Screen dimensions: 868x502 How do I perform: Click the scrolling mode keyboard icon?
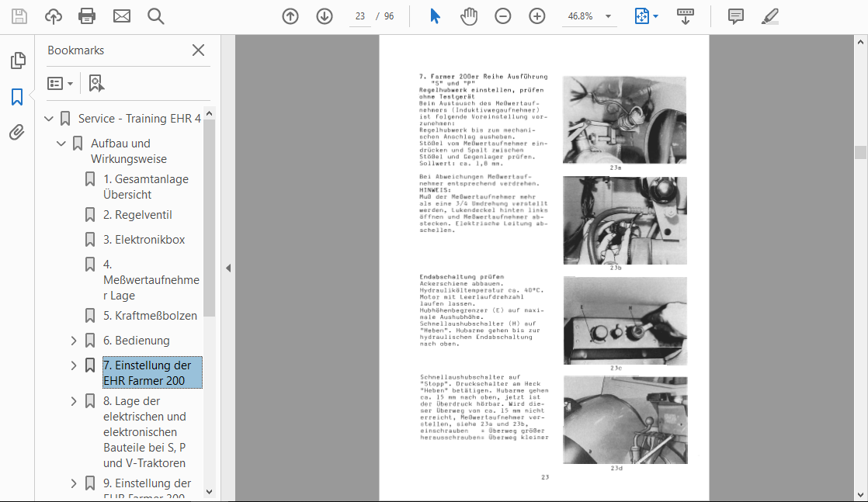point(686,16)
